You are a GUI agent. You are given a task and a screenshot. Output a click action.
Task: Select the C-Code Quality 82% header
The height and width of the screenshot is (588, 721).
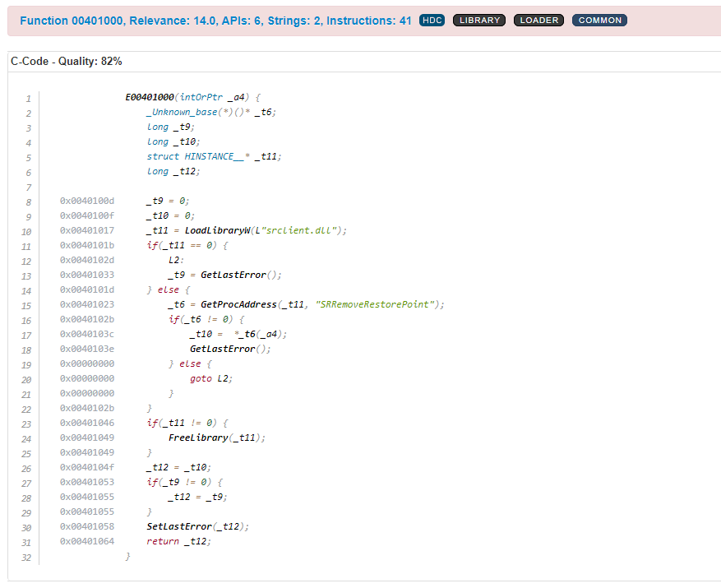pyautogui.click(x=67, y=61)
